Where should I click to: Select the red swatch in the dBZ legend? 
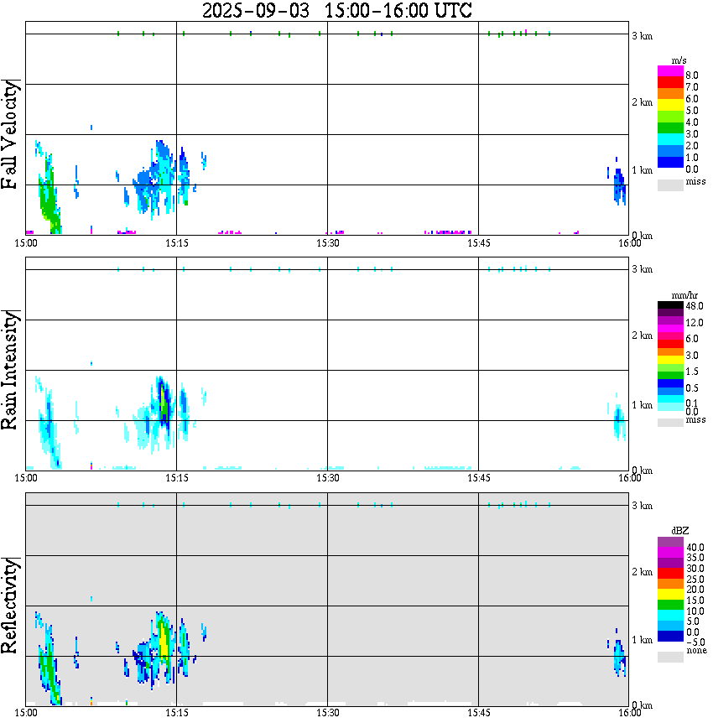point(670,574)
